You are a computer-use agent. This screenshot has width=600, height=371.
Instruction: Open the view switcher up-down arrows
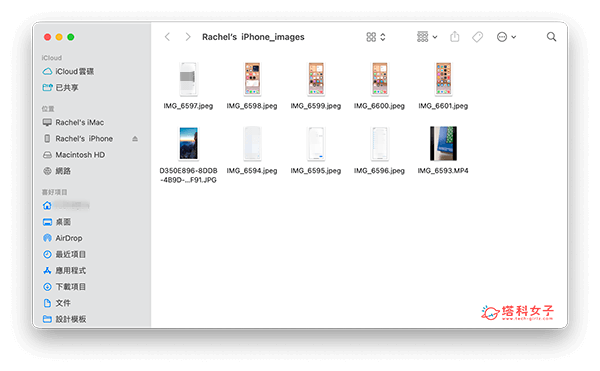click(x=383, y=37)
